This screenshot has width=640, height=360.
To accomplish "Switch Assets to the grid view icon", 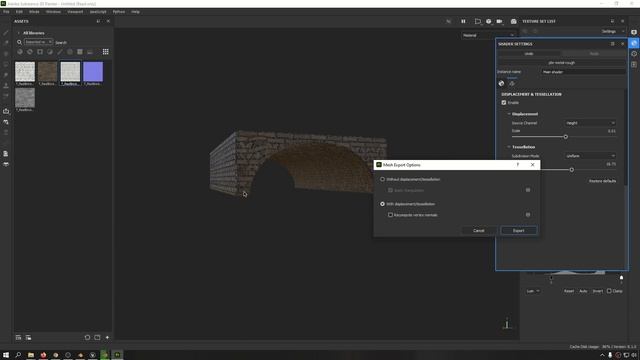I will (x=106, y=52).
